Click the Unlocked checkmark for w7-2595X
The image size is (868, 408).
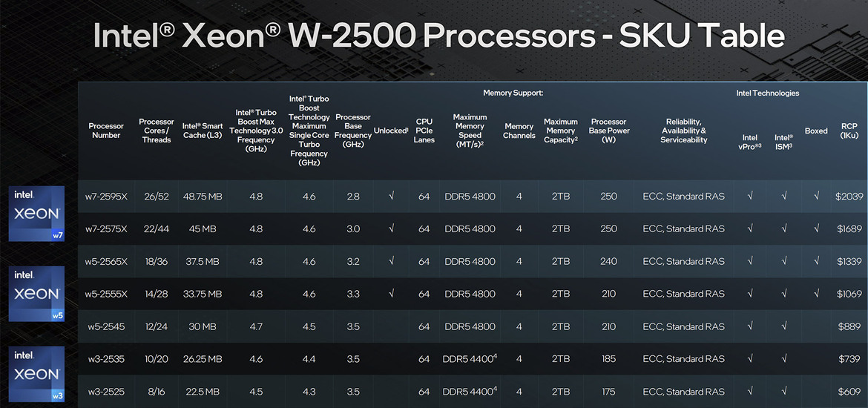pos(391,196)
